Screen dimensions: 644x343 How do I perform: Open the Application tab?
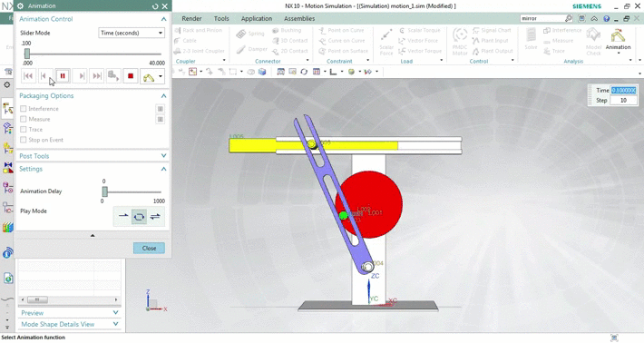coord(257,19)
